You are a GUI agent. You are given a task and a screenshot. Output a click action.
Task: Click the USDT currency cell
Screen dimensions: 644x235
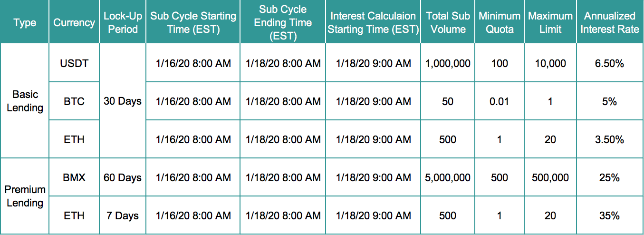pos(74,63)
